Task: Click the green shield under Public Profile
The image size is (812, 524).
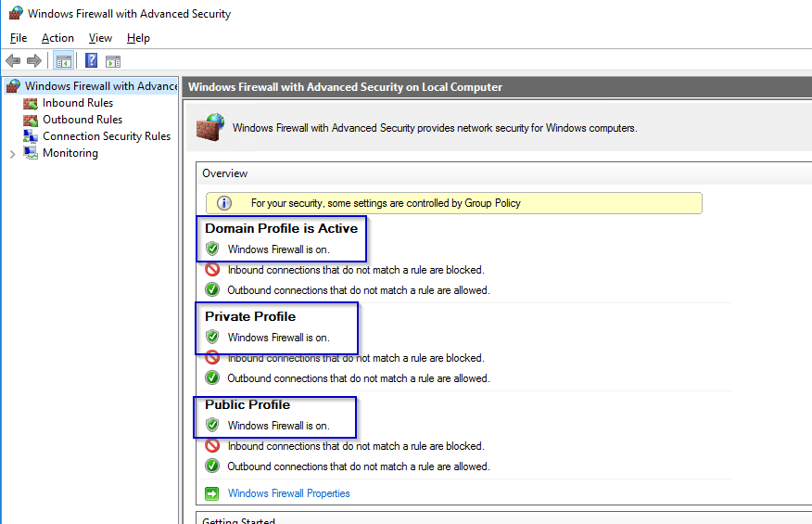Action: (x=212, y=425)
